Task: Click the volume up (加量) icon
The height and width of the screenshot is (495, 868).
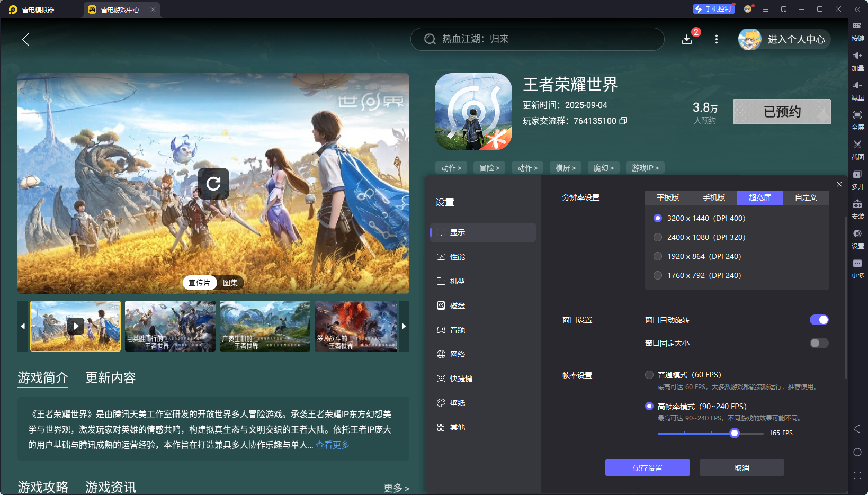Action: tap(857, 56)
